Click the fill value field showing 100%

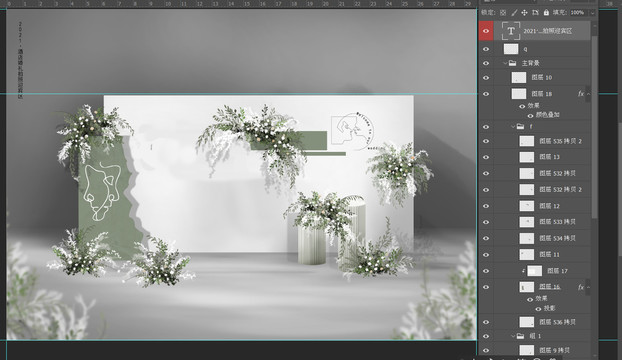pos(578,13)
